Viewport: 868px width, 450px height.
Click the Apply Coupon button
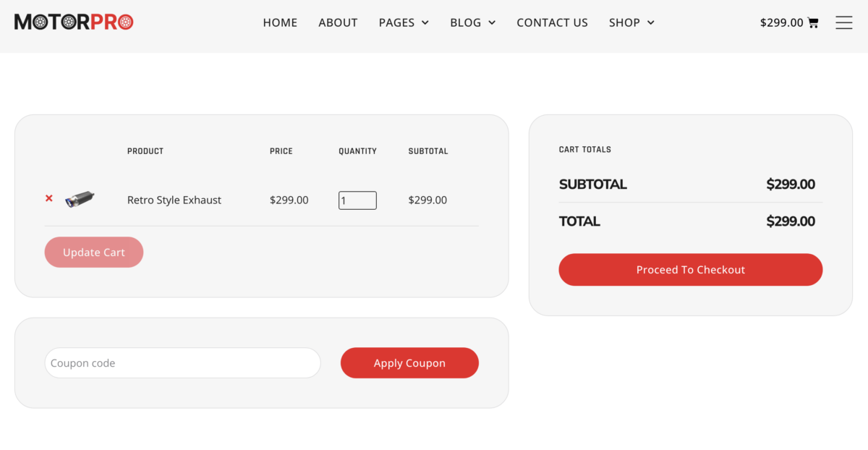[x=409, y=362]
